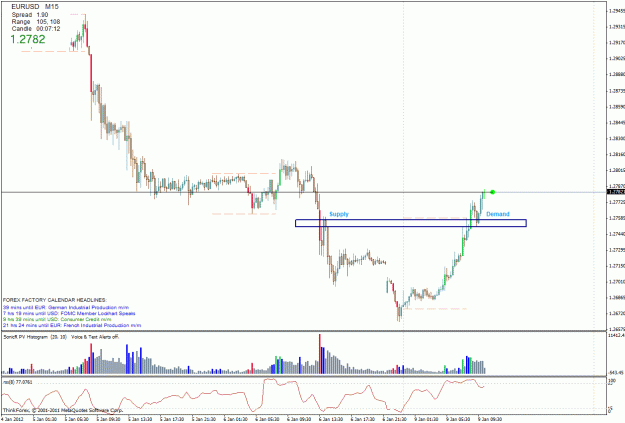This screenshot has width=625, height=423.
Task: Click the large green 1.2782 price
Action: pos(28,39)
